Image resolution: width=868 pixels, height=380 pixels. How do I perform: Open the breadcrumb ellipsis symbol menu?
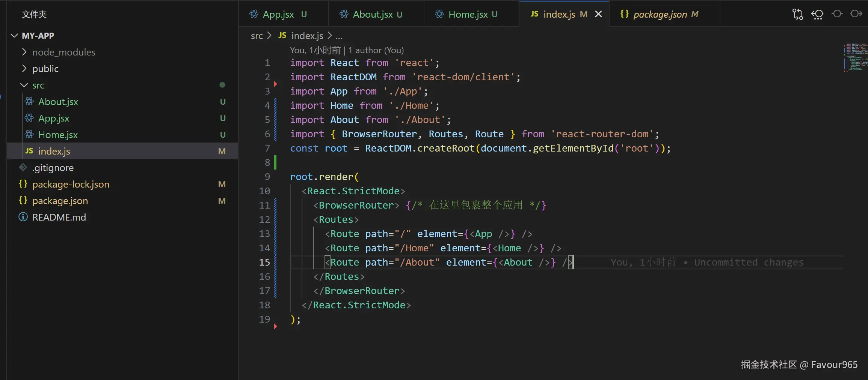(x=339, y=36)
